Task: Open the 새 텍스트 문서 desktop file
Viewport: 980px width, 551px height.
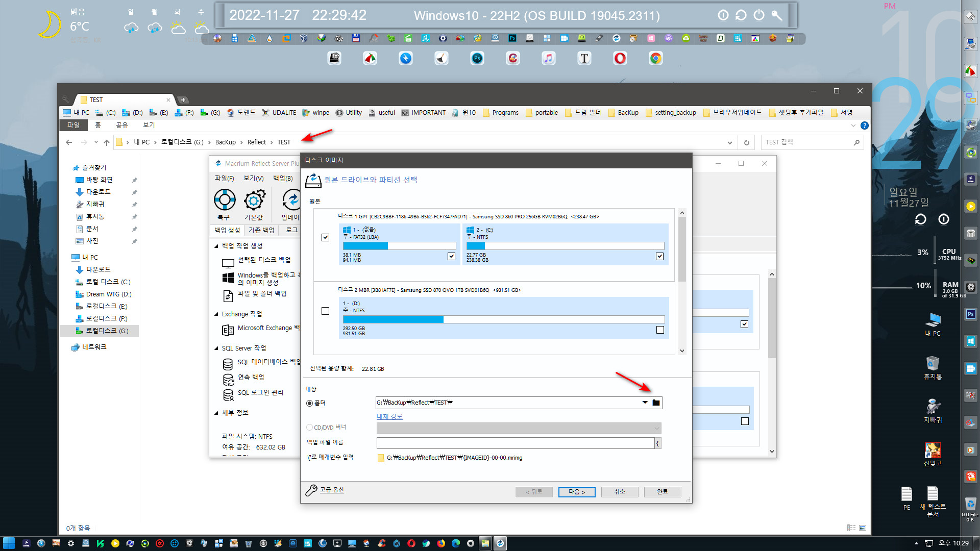Action: [x=933, y=502]
